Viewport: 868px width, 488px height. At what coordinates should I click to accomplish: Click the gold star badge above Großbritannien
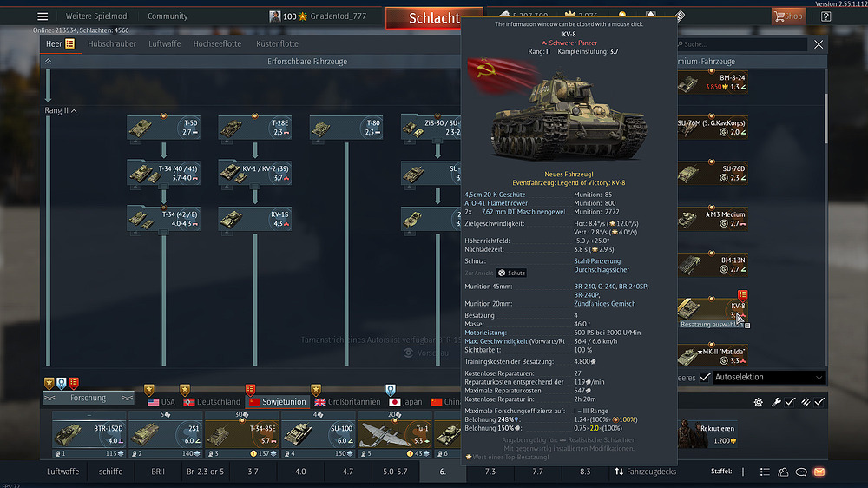point(316,390)
